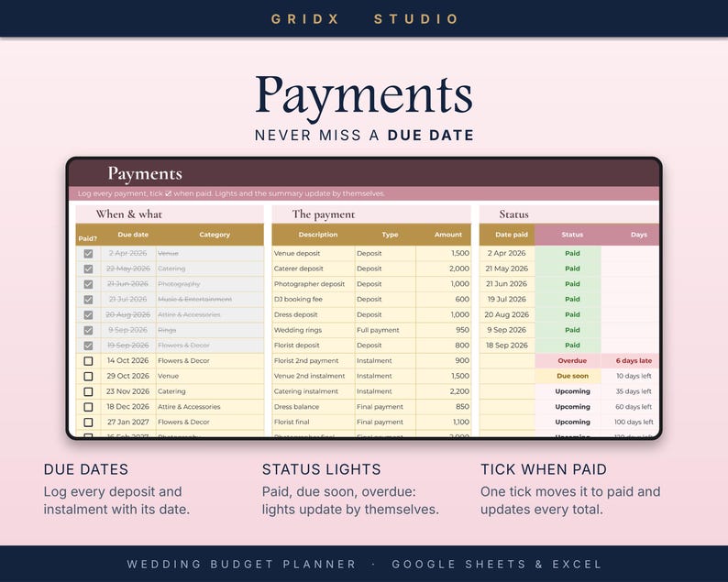728x582 pixels.
Task: Untick the paid checkbox for Photographer deposit row
Action: click(x=88, y=284)
